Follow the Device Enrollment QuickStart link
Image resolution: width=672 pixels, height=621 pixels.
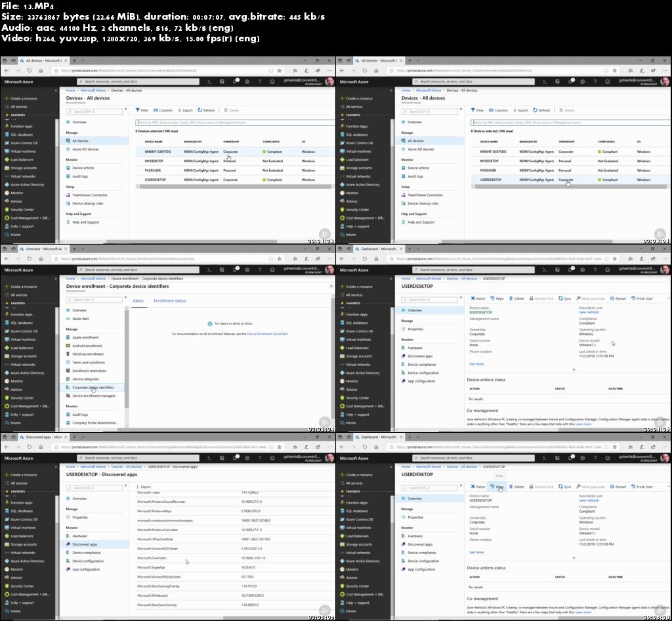point(268,334)
